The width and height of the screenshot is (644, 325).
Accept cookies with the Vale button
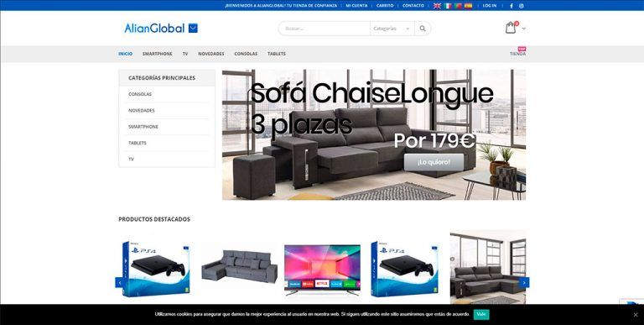(481, 314)
